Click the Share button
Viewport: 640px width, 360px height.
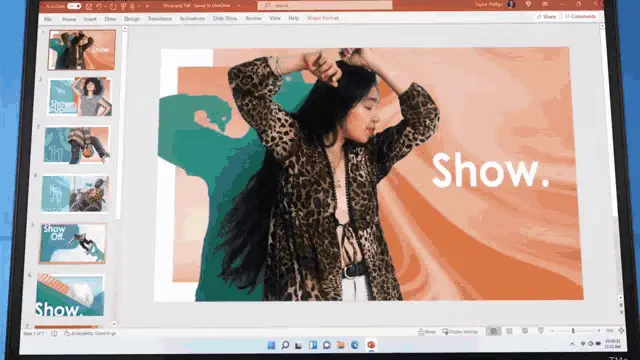pyautogui.click(x=547, y=17)
